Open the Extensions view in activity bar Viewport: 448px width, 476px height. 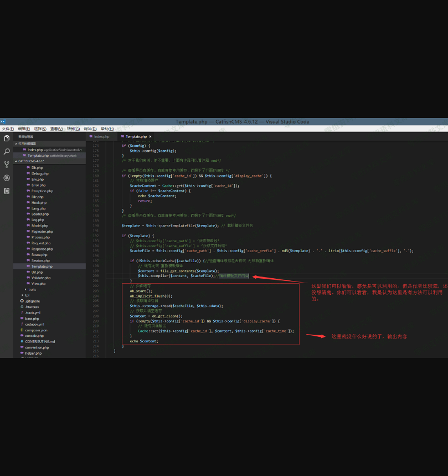coord(7,191)
